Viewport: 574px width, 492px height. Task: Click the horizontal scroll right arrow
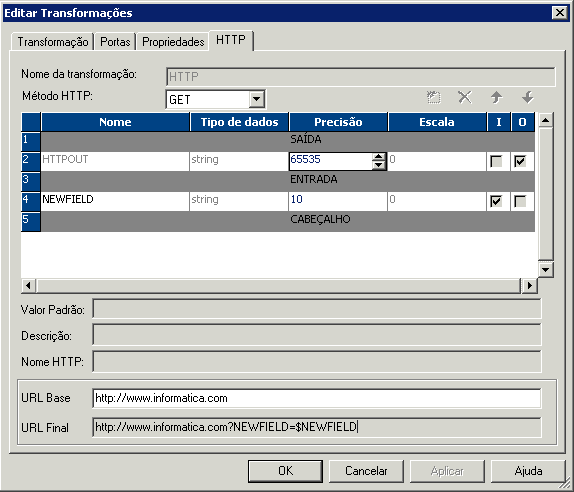[529, 285]
